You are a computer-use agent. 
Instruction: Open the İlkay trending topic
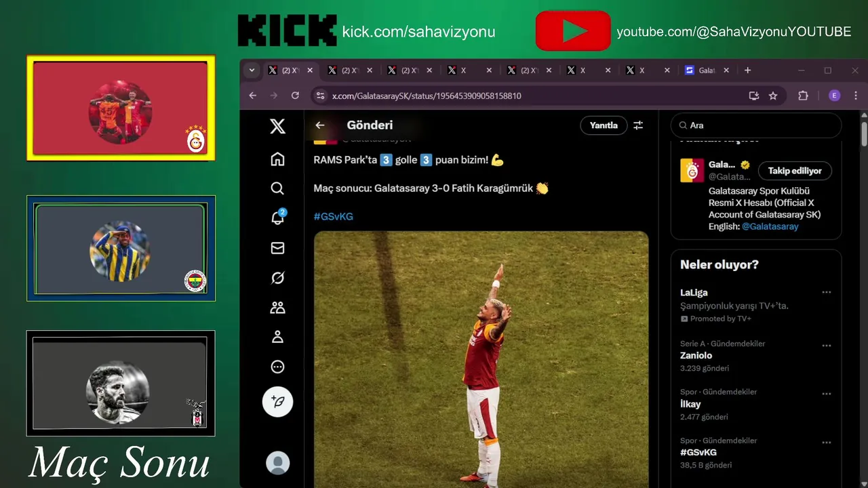691,404
